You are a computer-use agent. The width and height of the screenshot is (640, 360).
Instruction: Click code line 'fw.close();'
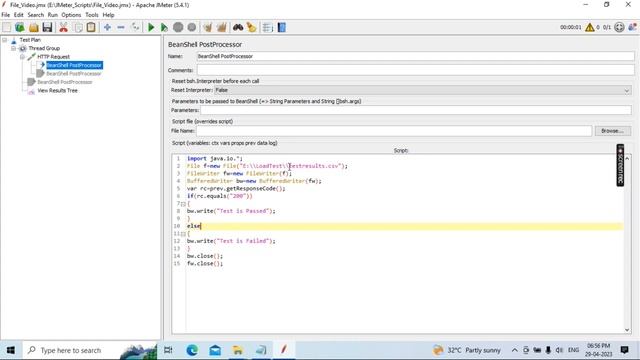pos(205,263)
